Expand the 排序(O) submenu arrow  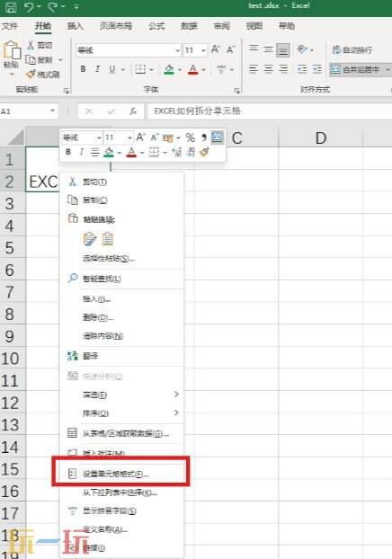pos(176,413)
